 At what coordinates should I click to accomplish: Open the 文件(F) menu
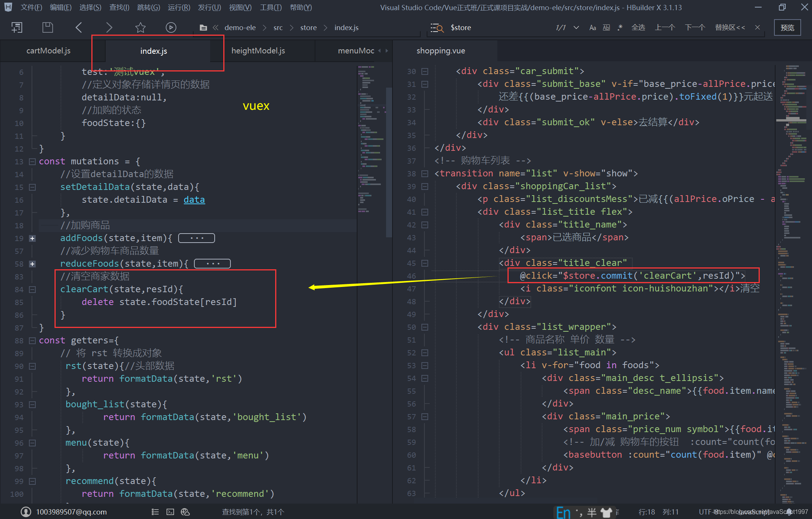pos(32,8)
